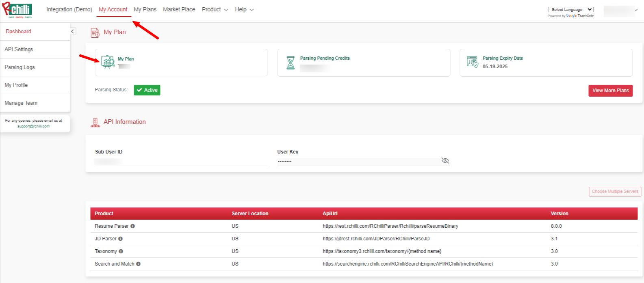Image resolution: width=644 pixels, height=283 pixels.
Task: Open Integration (Demo) menu item
Action: [x=69, y=9]
